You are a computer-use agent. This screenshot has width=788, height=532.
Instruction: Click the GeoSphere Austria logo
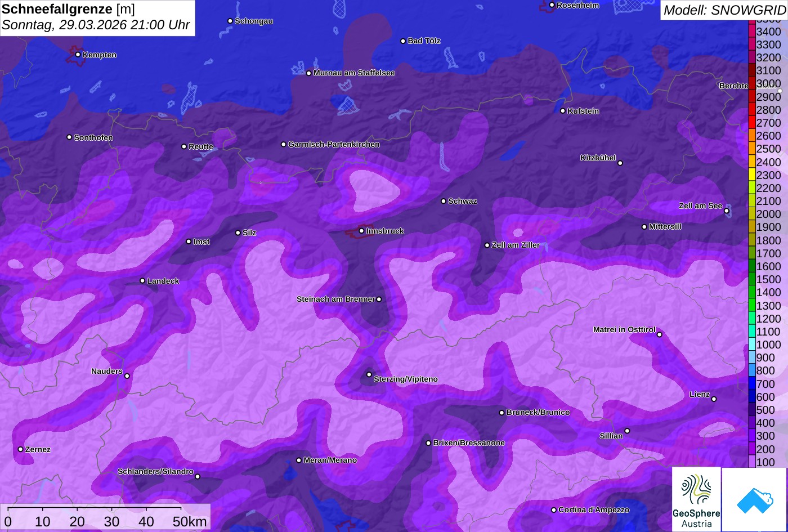click(696, 499)
